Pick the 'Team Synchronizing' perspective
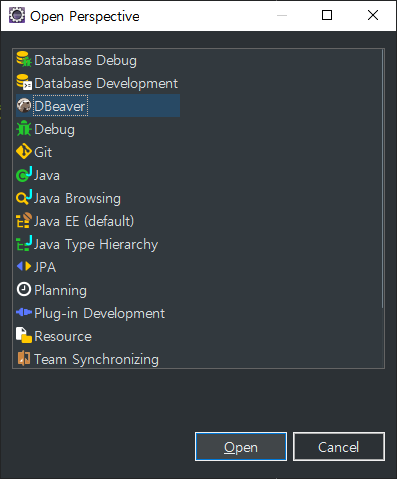Image resolution: width=397 pixels, height=479 pixels. point(96,360)
